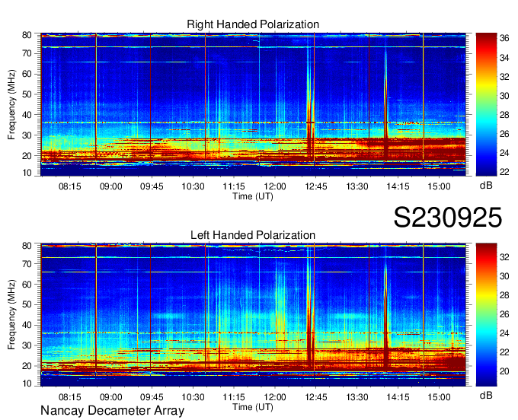
Task: Click the 10 MHz tick on Right Handed frequency axis
Action: [x=27, y=173]
